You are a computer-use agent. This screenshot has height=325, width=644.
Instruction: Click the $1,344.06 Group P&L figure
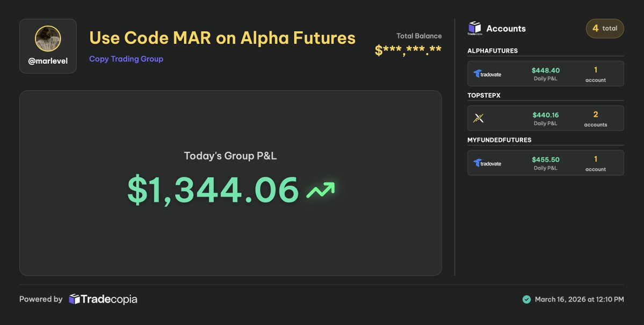click(x=213, y=190)
